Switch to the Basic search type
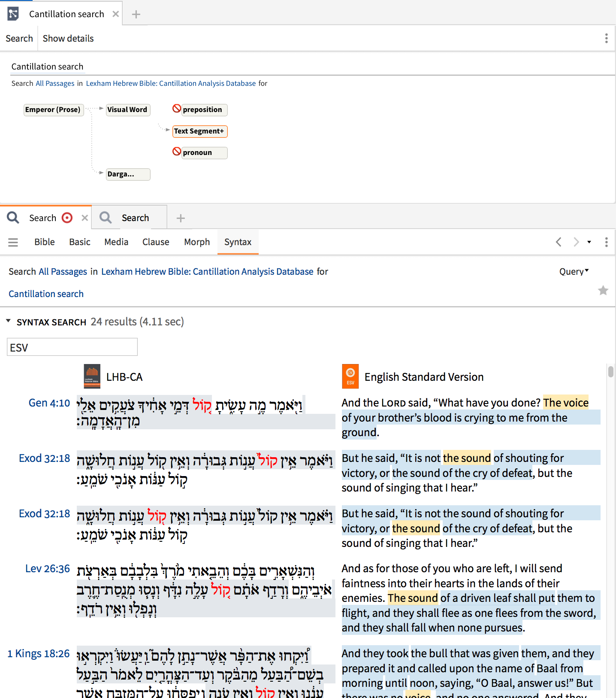 pyautogui.click(x=80, y=242)
